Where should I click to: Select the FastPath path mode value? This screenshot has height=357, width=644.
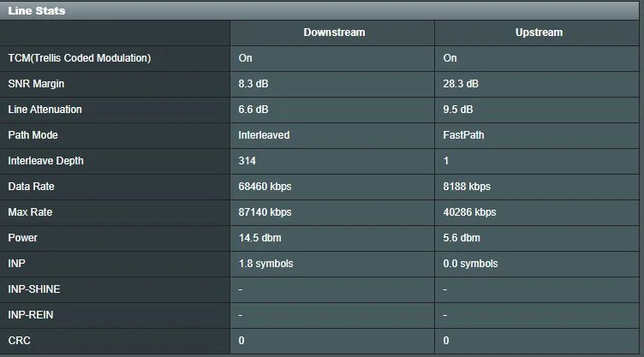[x=463, y=135]
